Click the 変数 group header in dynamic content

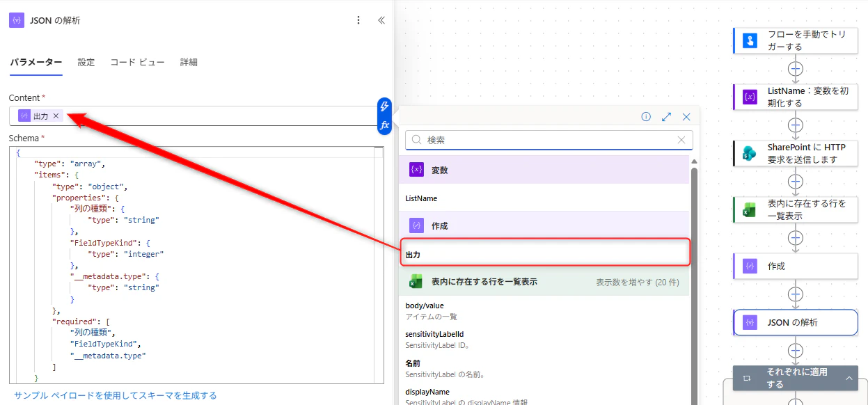pos(544,170)
